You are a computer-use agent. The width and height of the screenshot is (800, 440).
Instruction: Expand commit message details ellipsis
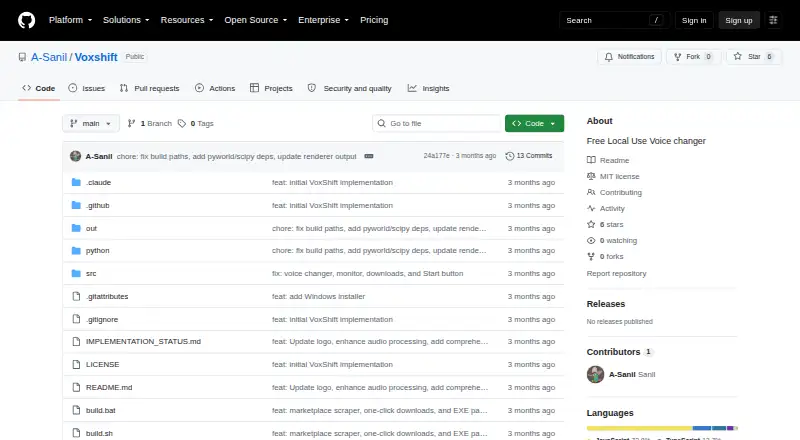click(x=369, y=156)
